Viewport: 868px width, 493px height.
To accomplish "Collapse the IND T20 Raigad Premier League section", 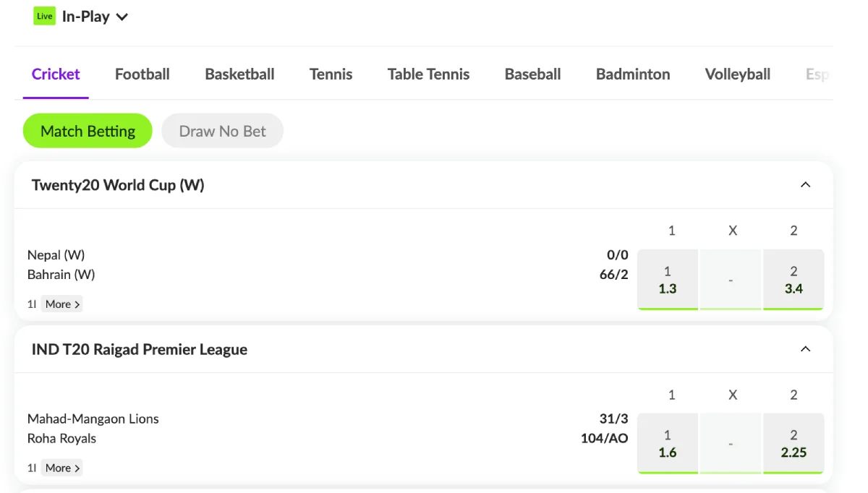I will [805, 349].
